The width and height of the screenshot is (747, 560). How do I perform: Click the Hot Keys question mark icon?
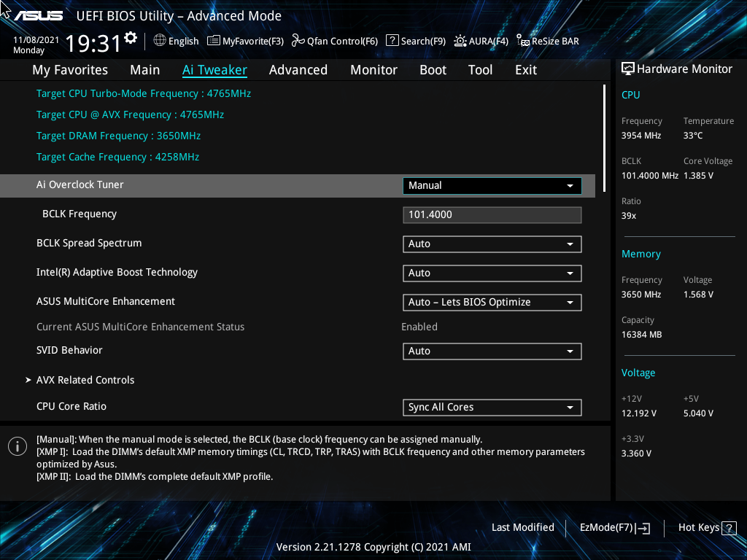point(729,528)
